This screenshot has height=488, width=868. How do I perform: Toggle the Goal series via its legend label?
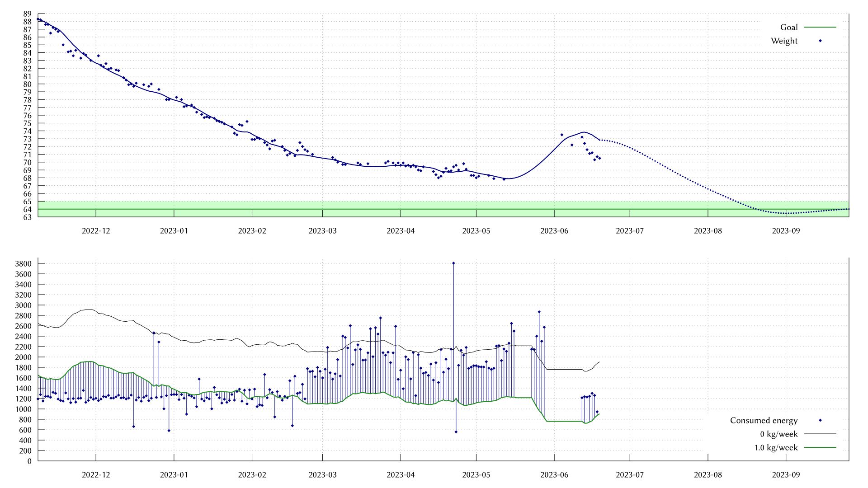(x=788, y=27)
